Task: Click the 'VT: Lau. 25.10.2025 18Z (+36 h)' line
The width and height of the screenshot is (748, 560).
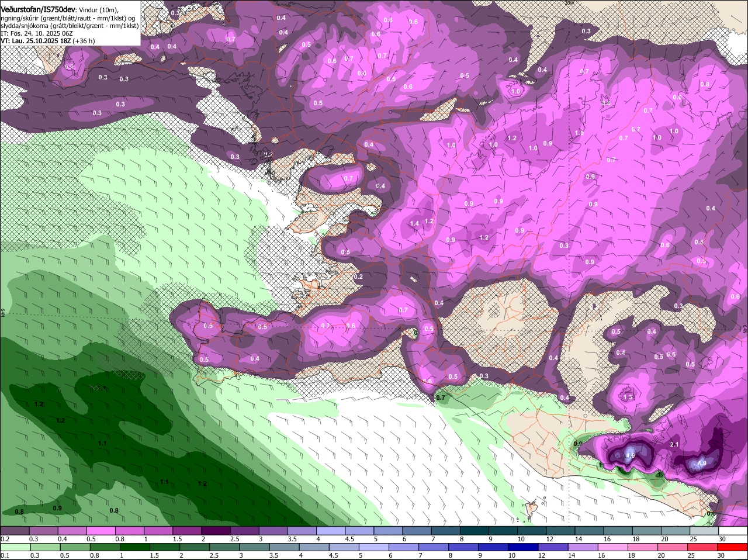Action: point(48,41)
